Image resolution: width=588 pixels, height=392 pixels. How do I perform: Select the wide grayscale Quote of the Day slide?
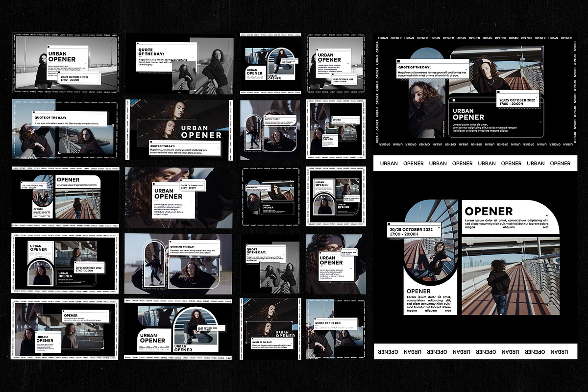click(179, 64)
